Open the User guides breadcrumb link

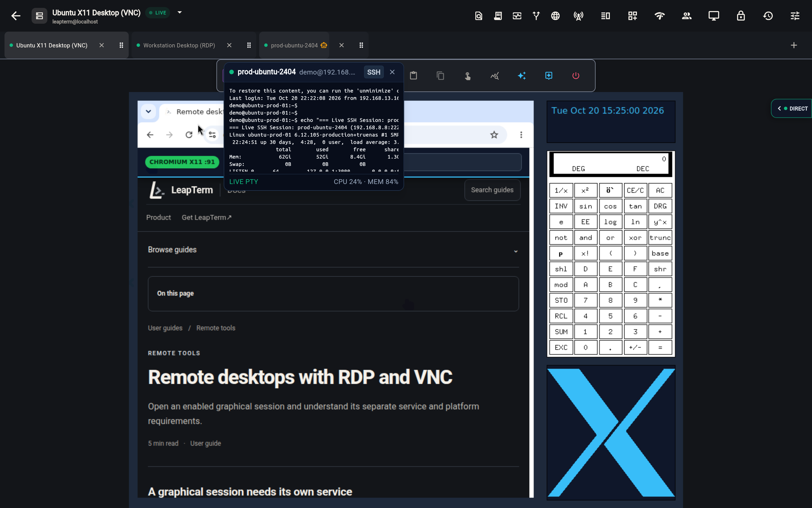(x=165, y=328)
